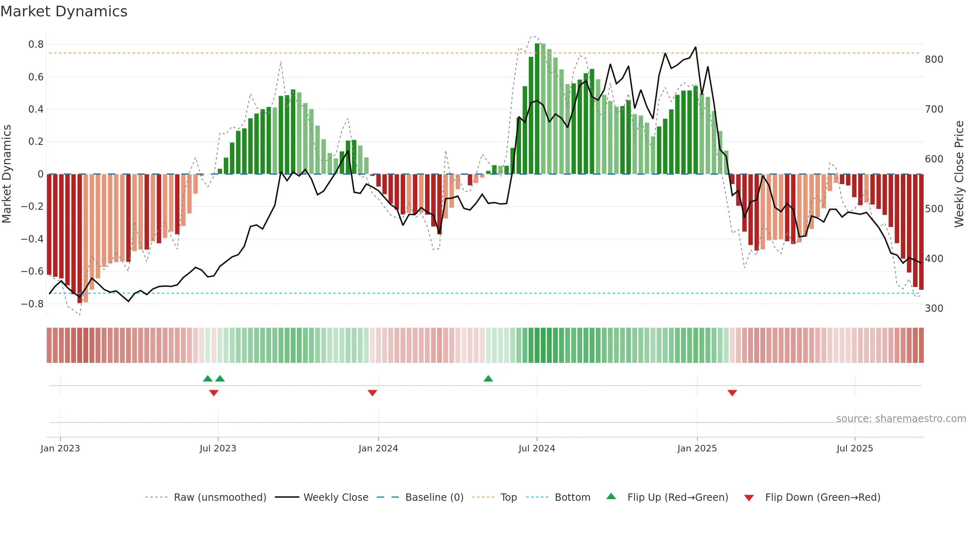Toggle the Raw (unsmoothed) legend entry
This screenshot has width=980, height=551.
pos(206,497)
